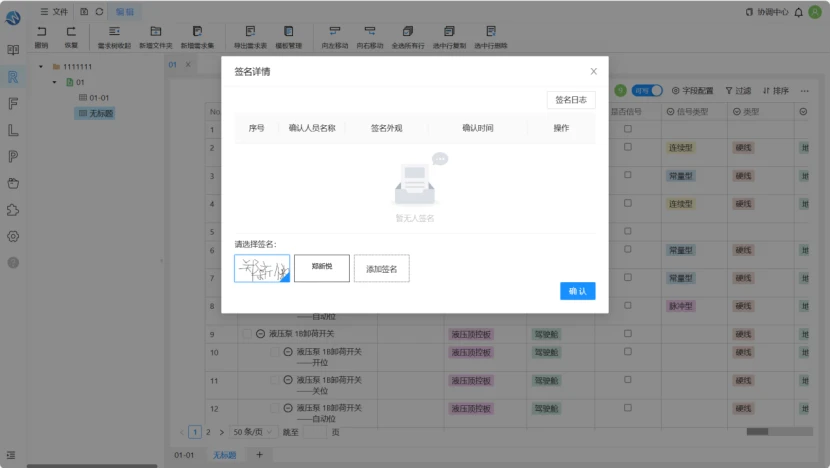Click the sidebar collapse icon at bottom left

tap(11, 455)
